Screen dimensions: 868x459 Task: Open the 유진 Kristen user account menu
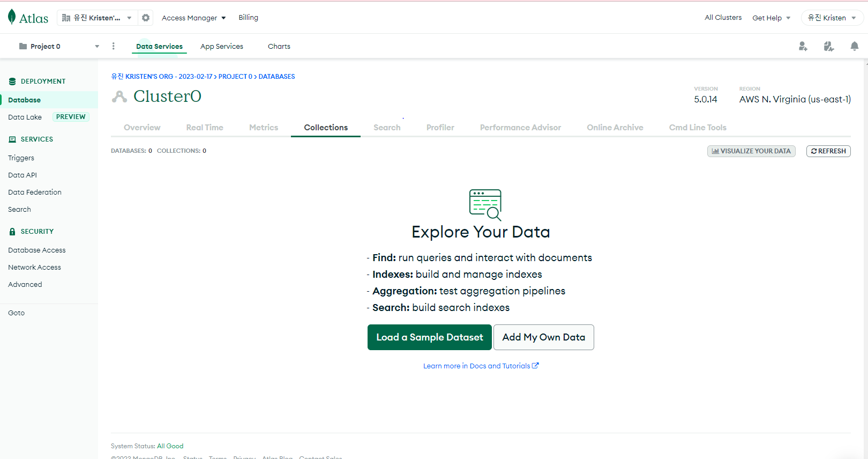tap(832, 18)
